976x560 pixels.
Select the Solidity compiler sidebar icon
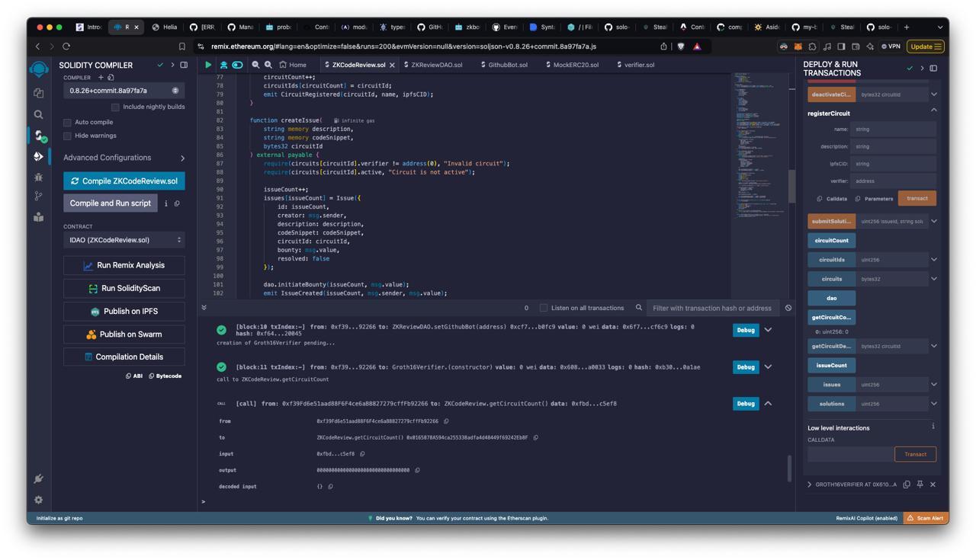click(x=40, y=136)
